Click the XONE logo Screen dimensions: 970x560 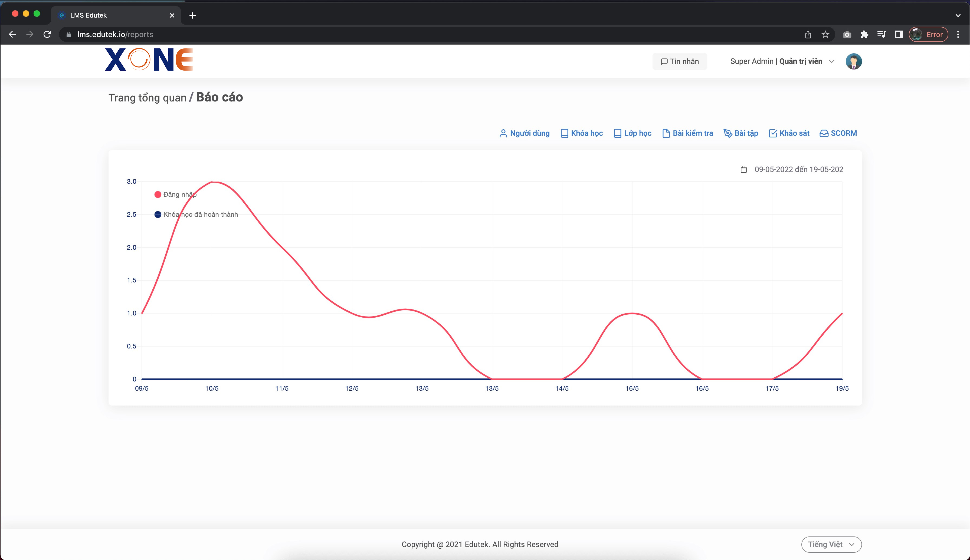click(149, 60)
